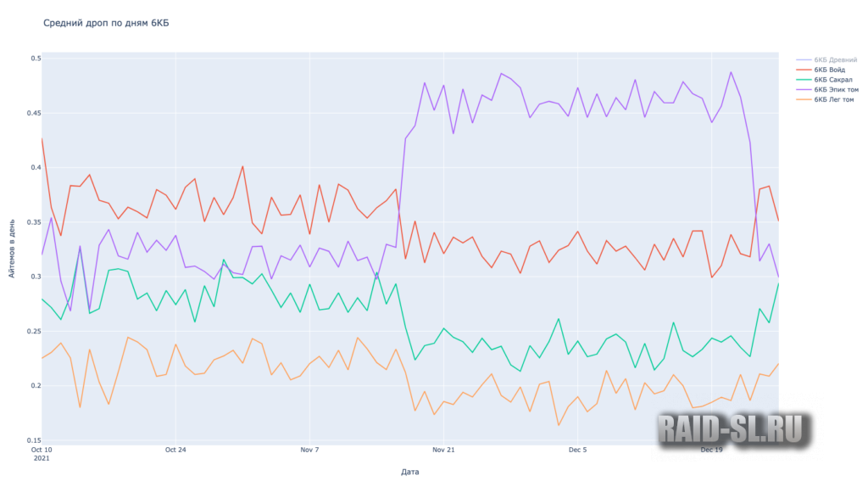
Task: Click the 0.35 y-axis tick label
Action: click(34, 222)
